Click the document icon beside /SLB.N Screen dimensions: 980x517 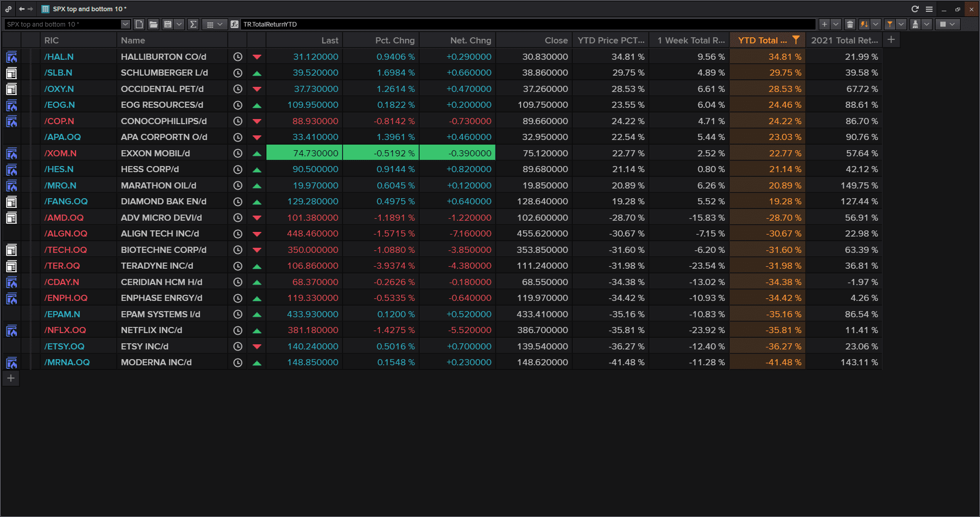[x=11, y=73]
